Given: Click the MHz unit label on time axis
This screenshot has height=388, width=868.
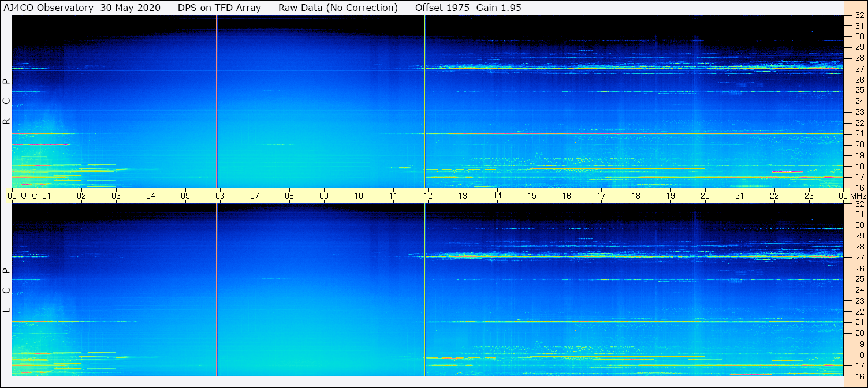Looking at the screenshot, I should point(857,196).
